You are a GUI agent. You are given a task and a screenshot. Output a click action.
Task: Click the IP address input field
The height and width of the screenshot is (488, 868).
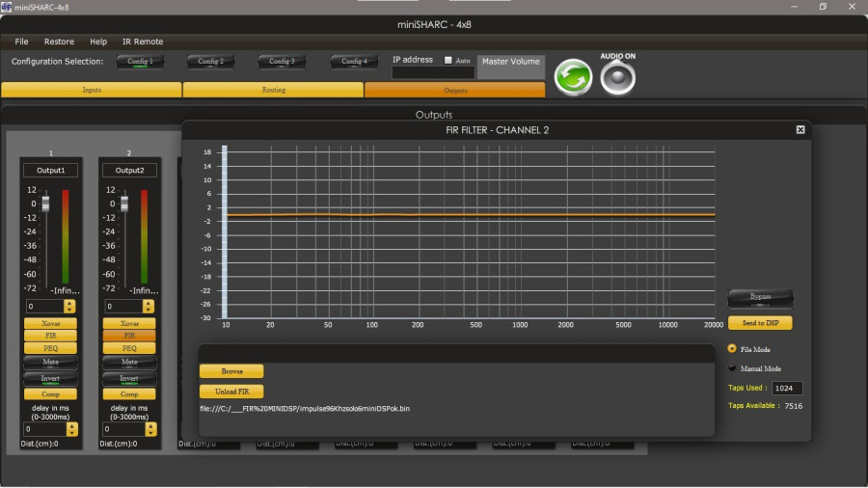click(x=433, y=72)
